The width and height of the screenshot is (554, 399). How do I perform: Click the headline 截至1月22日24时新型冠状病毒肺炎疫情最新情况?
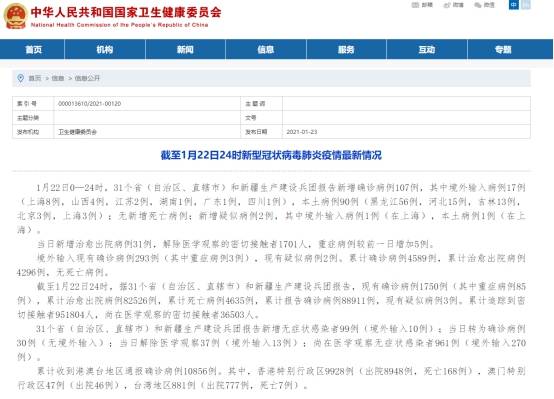(271, 155)
